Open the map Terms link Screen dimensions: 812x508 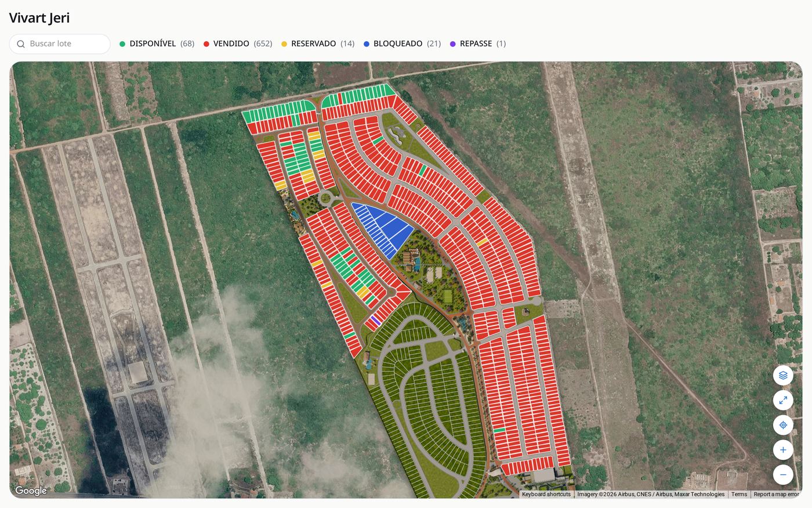739,494
